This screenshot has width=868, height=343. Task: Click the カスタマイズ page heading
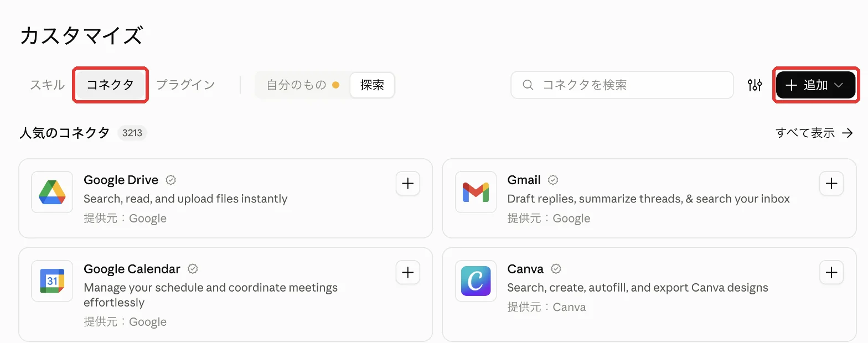pyautogui.click(x=81, y=36)
